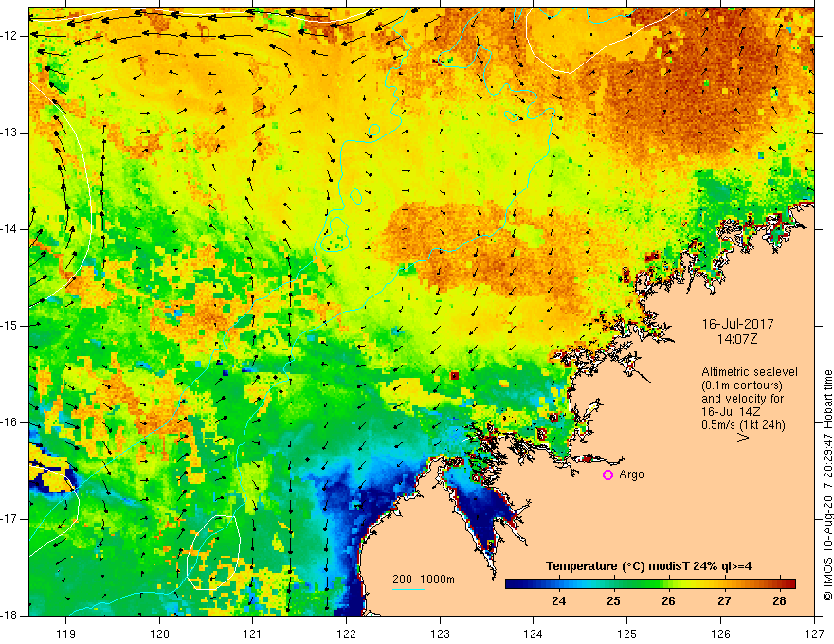
Task: Click the latitude axis label '-16'
Action: [x=9, y=422]
